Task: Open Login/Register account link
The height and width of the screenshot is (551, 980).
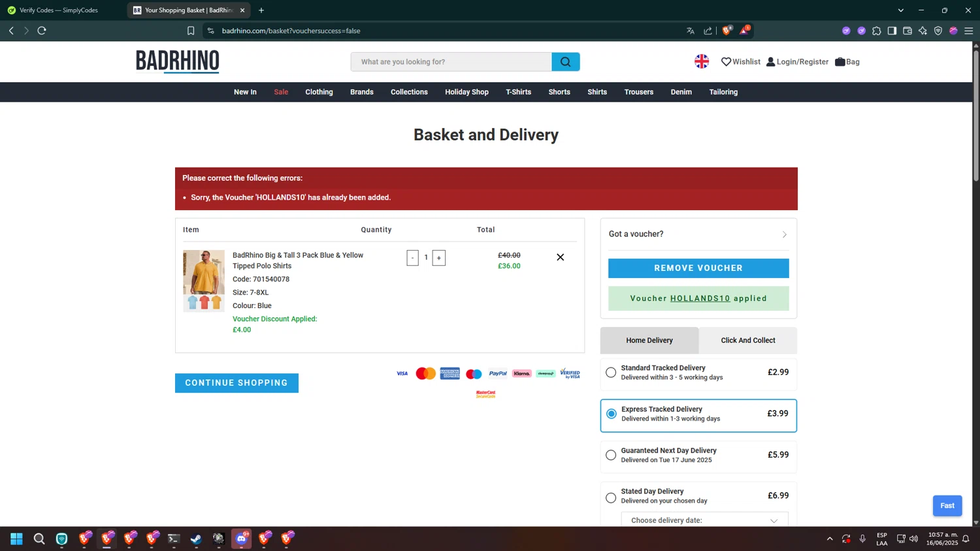Action: point(797,62)
